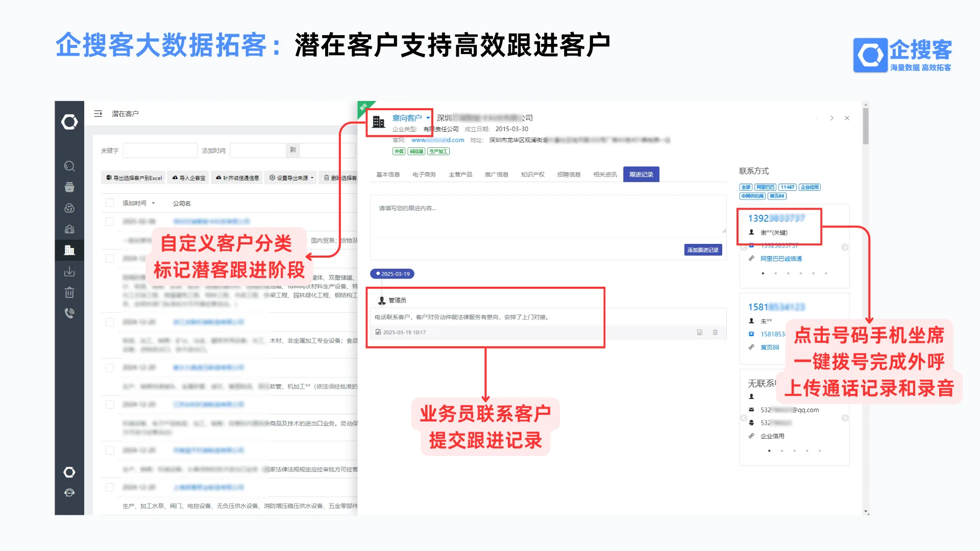The image size is (980, 551).
Task: Click the follow-up content textarea
Action: [x=548, y=215]
